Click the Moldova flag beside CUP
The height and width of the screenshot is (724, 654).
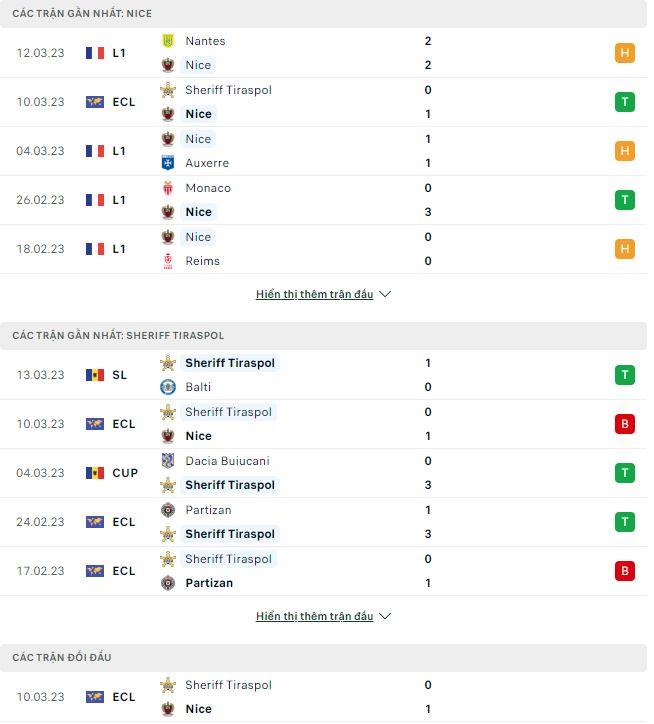tap(95, 473)
